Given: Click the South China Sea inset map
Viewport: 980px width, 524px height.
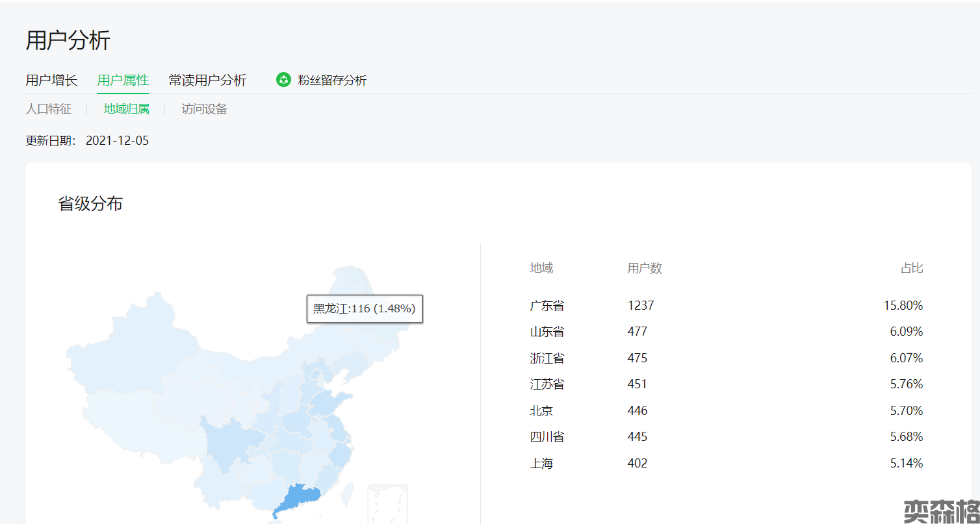Looking at the screenshot, I should [387, 503].
